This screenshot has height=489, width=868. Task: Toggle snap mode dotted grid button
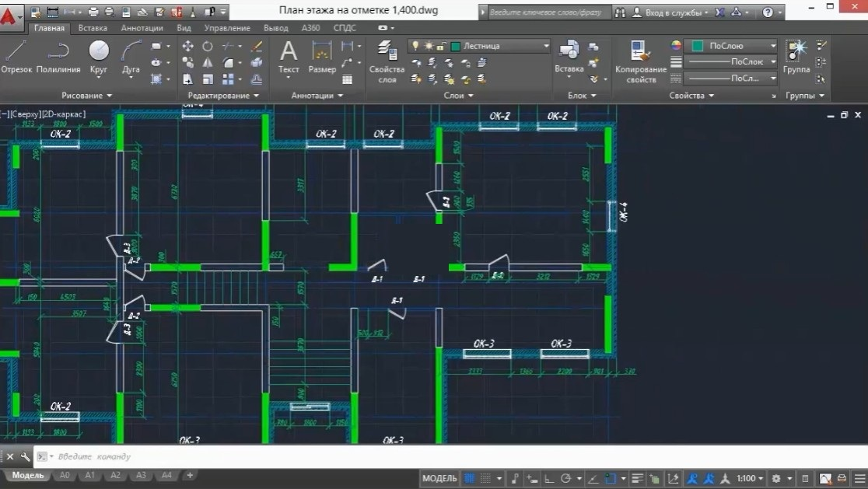(485, 478)
